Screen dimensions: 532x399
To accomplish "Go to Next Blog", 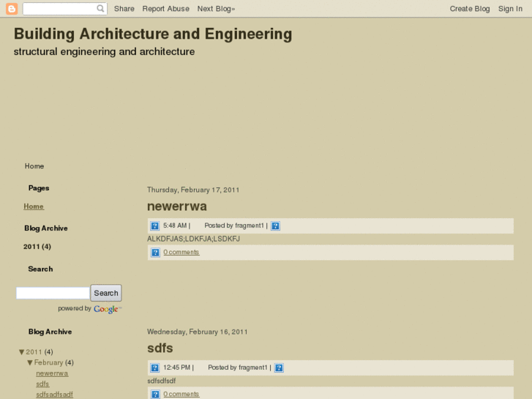I will coord(216,9).
